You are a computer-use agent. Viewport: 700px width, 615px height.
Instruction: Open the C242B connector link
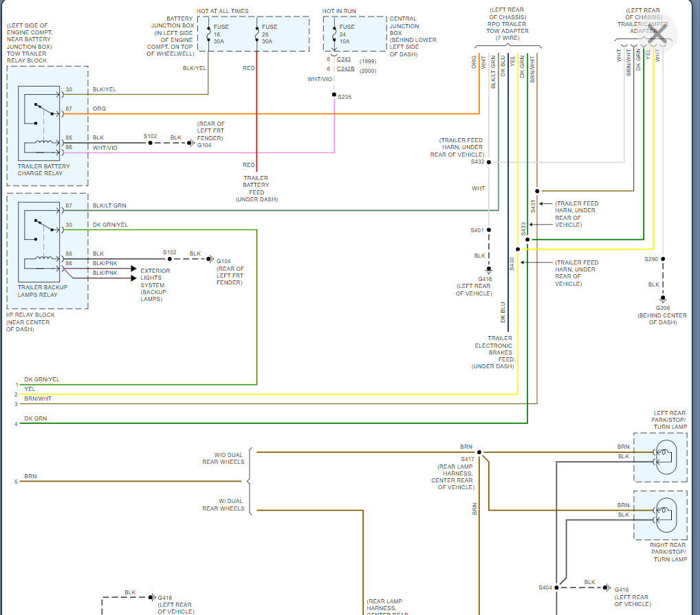(346, 69)
